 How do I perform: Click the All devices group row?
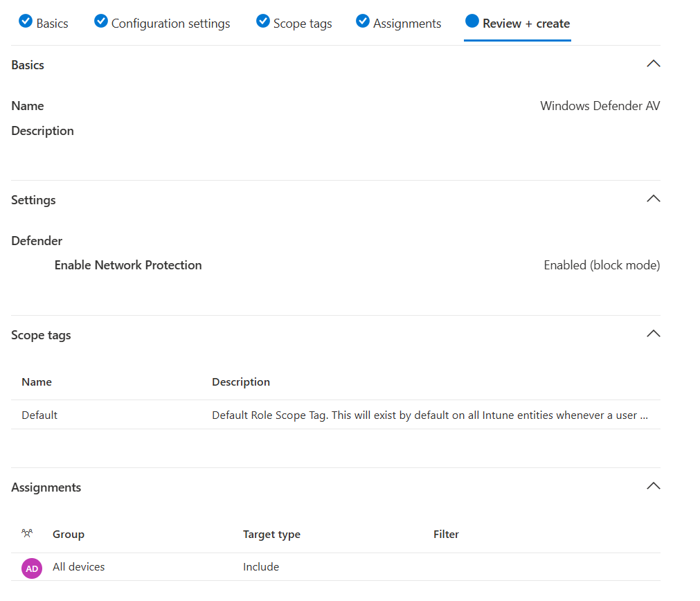(x=79, y=567)
